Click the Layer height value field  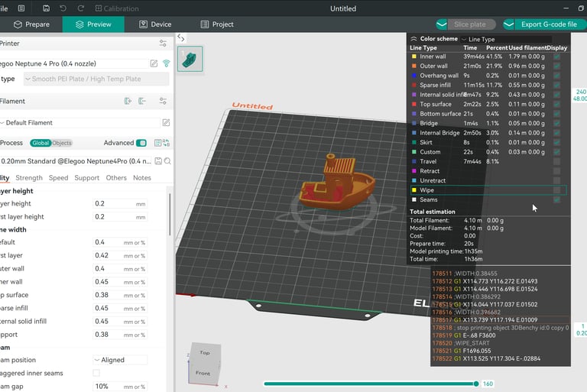click(x=120, y=204)
